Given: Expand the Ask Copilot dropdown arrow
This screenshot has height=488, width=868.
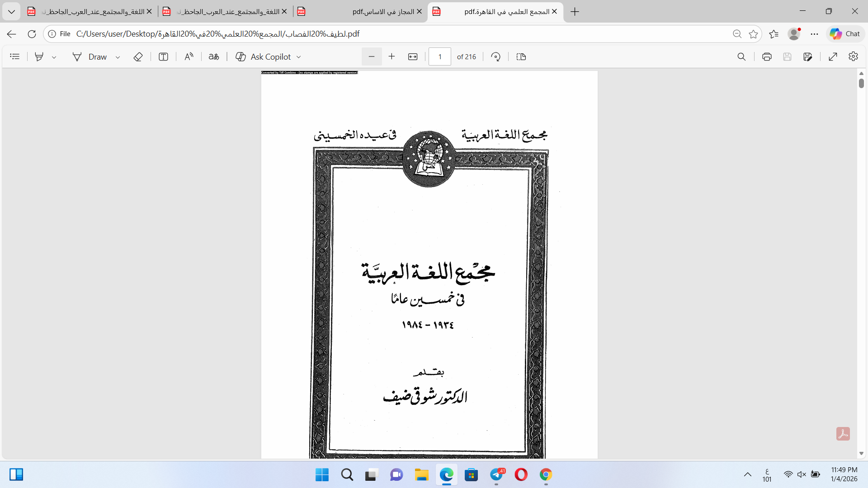Looking at the screenshot, I should pyautogui.click(x=299, y=57).
